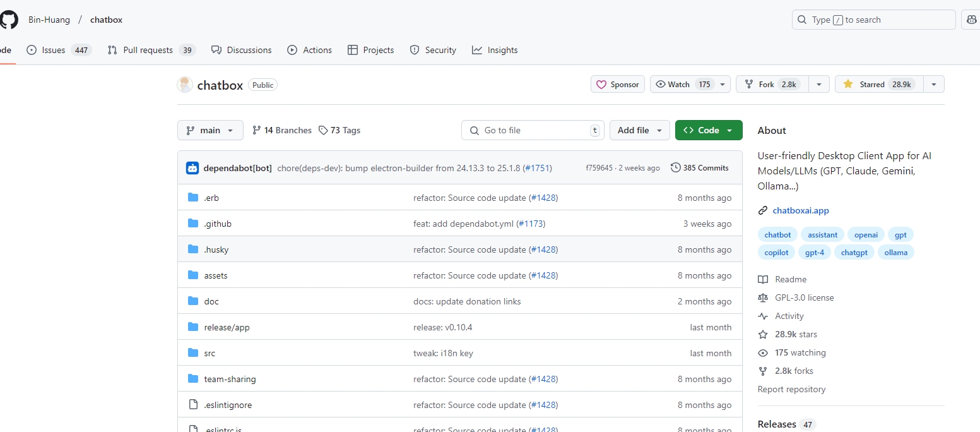Open the Pull requests tab
Image resolution: width=980 pixels, height=432 pixels.
[151, 50]
